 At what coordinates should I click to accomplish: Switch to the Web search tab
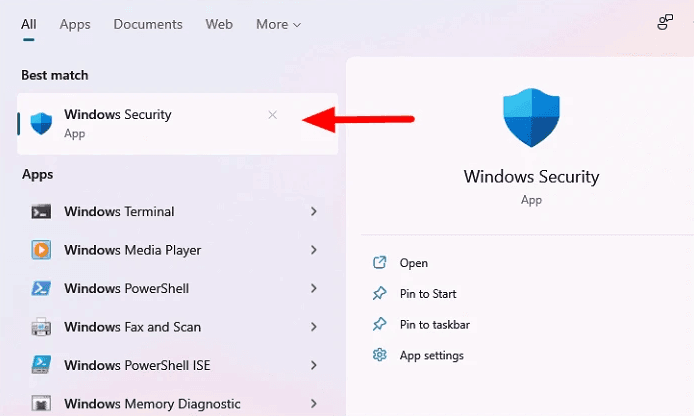point(219,24)
